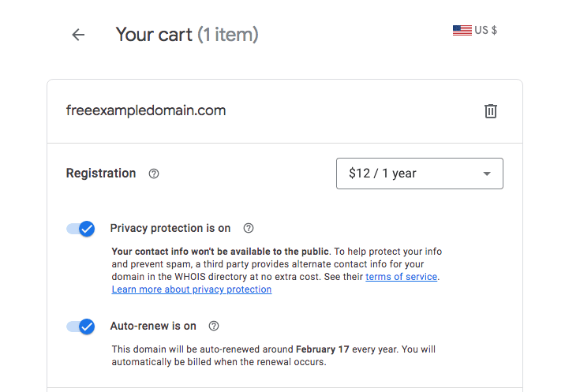Change currency via the US $ selector

click(x=475, y=30)
